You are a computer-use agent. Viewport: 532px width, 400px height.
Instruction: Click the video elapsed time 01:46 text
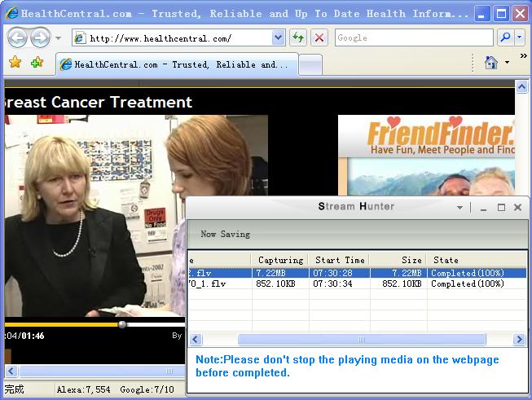tap(33, 336)
